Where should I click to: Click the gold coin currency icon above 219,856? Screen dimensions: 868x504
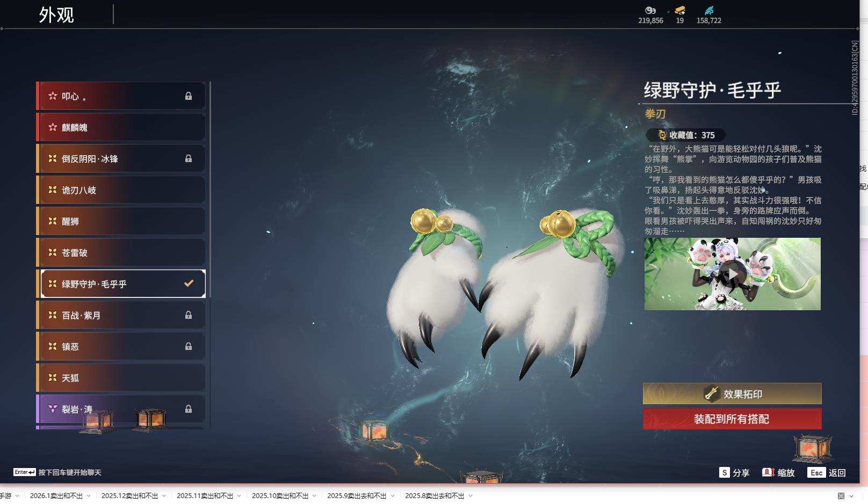click(x=650, y=10)
